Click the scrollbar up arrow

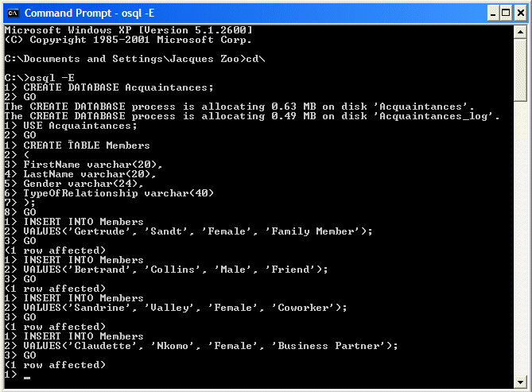[520, 33]
